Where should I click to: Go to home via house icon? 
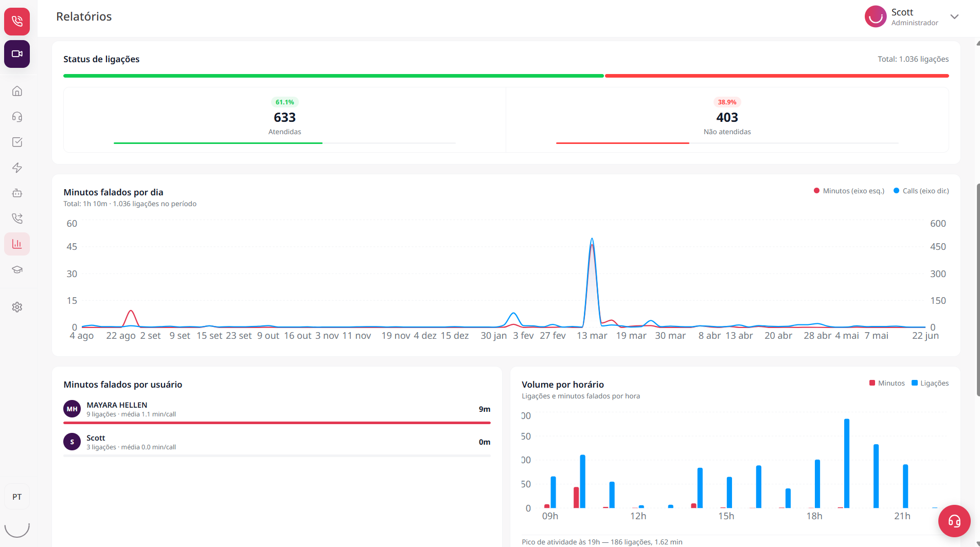coord(17,91)
